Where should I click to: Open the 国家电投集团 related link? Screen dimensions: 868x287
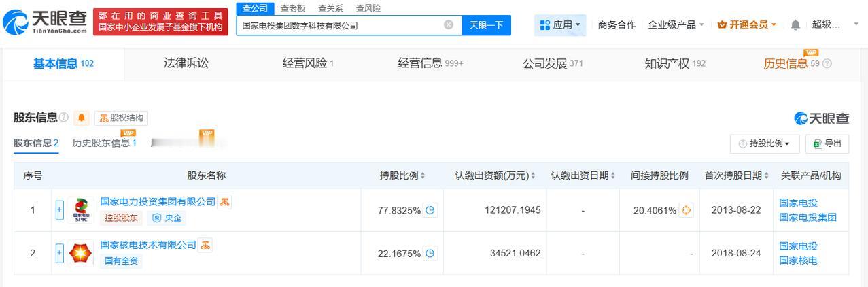pyautogui.click(x=808, y=218)
